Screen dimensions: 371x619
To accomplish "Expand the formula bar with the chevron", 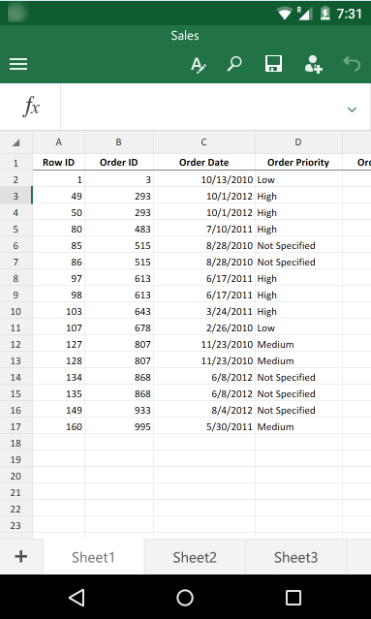I will (352, 109).
